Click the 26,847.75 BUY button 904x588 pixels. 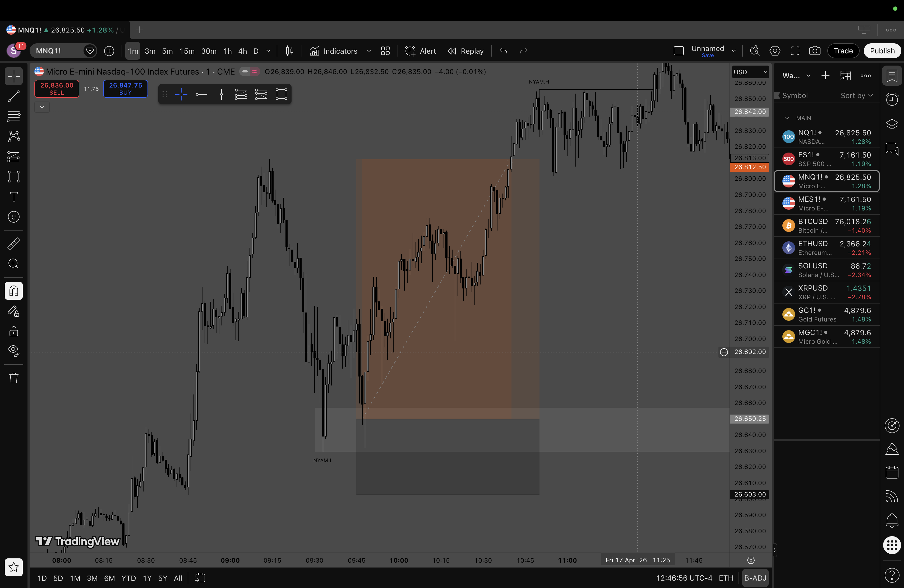click(125, 89)
